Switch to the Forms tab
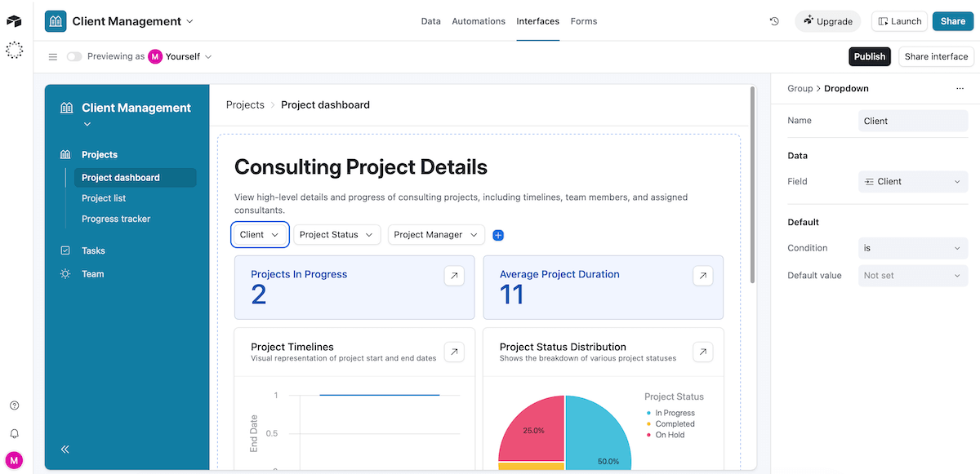Screen dimensions: 980x474 (584, 21)
